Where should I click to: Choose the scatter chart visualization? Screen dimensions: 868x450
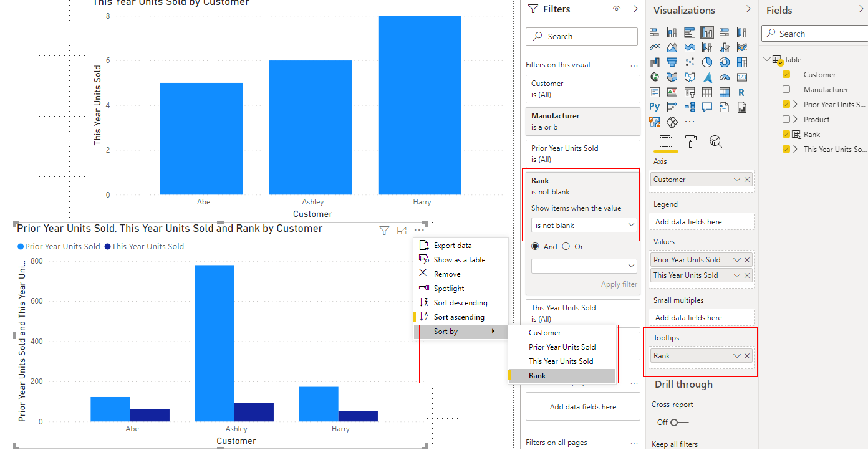coord(689,62)
